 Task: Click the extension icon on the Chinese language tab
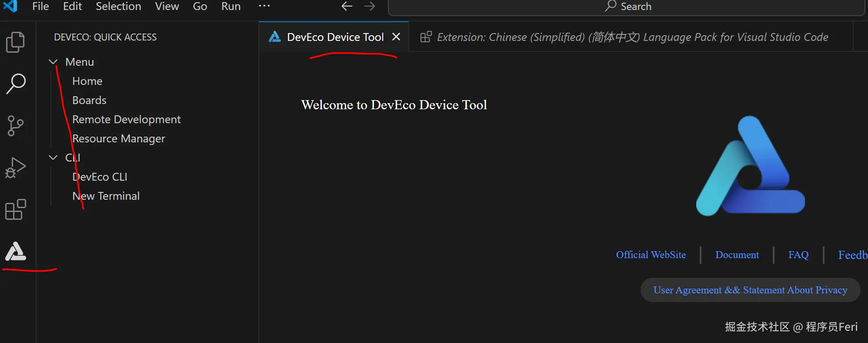coord(426,37)
